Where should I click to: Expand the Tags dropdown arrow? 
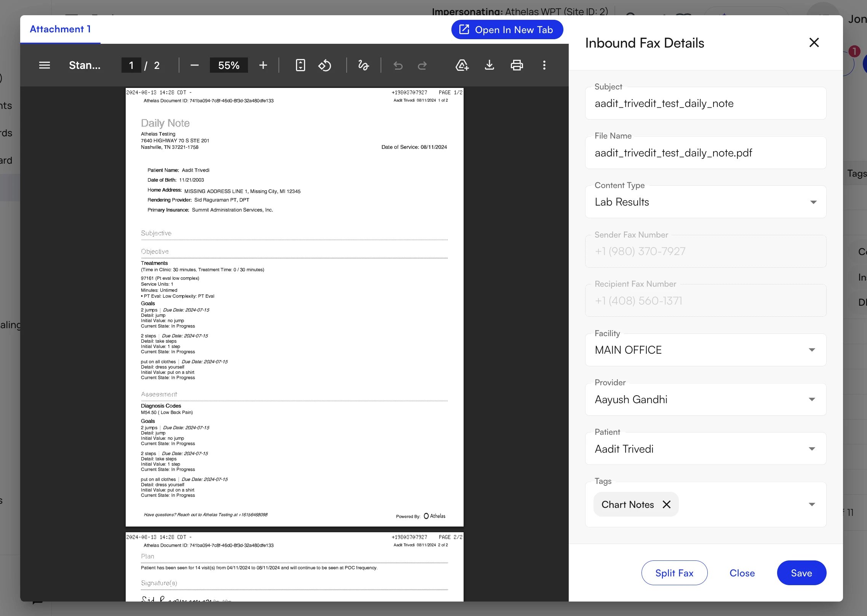tap(812, 504)
